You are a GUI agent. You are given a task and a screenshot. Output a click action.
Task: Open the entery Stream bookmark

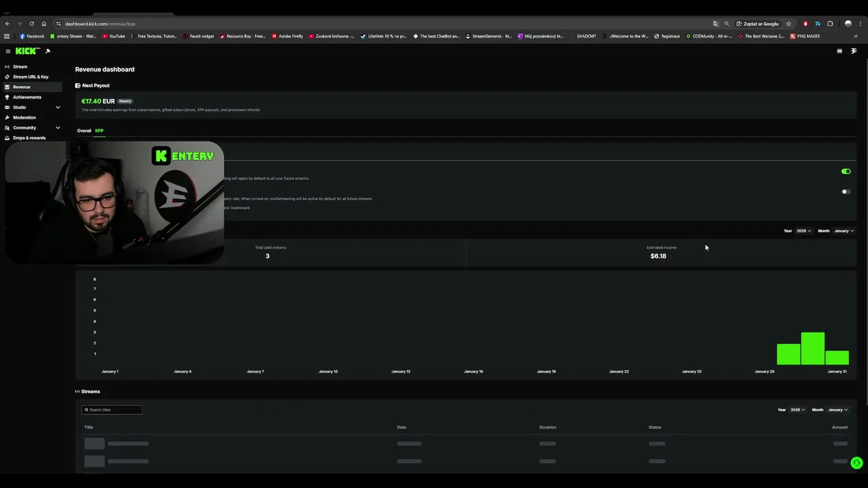click(73, 36)
